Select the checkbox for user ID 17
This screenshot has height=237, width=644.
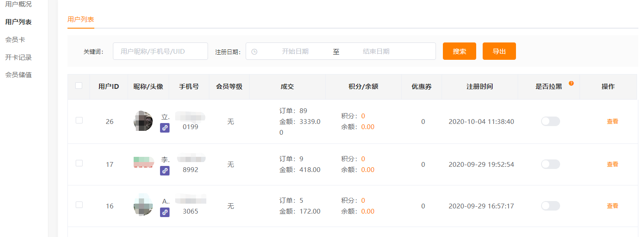click(79, 163)
